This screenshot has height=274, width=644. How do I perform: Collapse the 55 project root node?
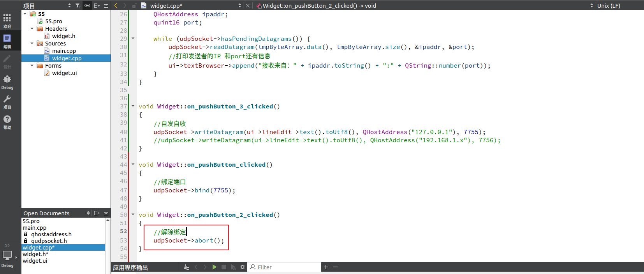25,14
